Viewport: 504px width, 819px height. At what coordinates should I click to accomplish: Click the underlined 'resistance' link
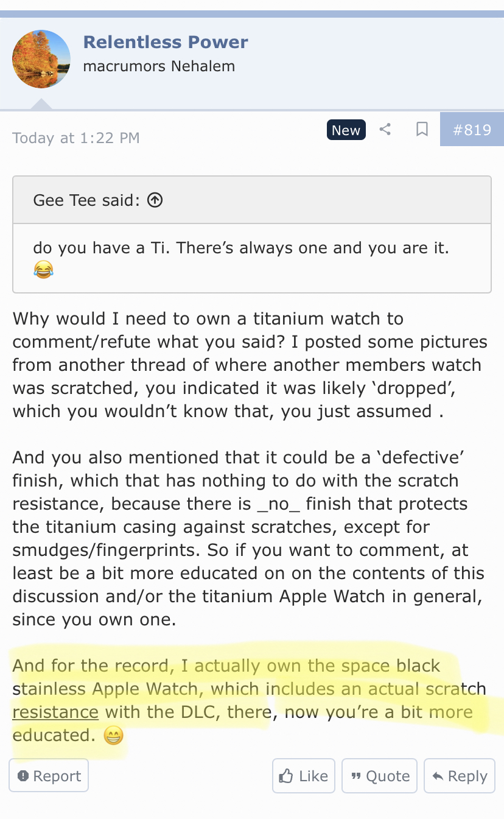(55, 712)
